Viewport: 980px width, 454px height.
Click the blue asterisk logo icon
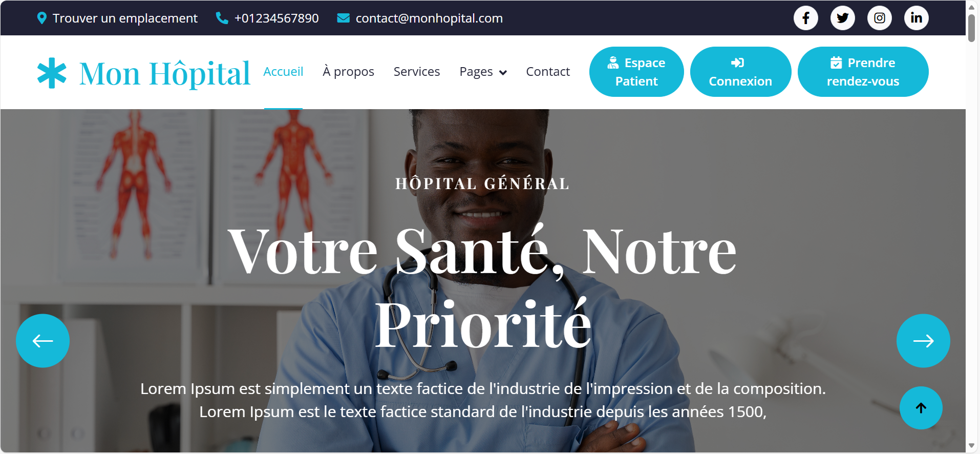(52, 73)
